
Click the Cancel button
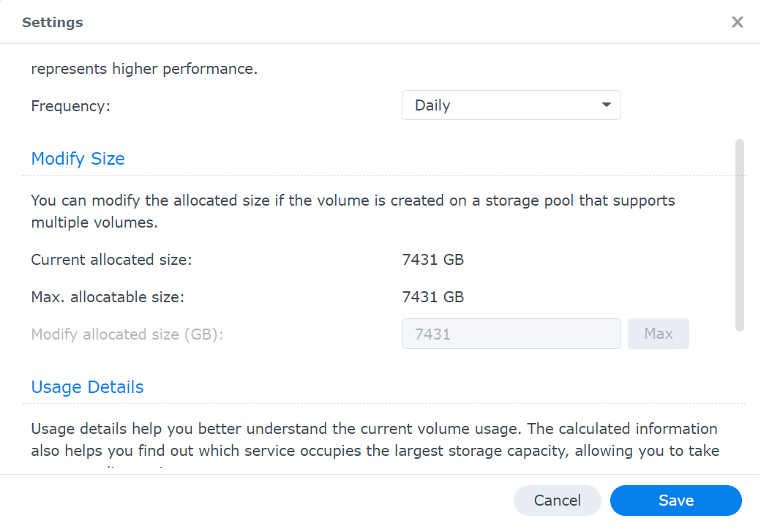pyautogui.click(x=557, y=500)
